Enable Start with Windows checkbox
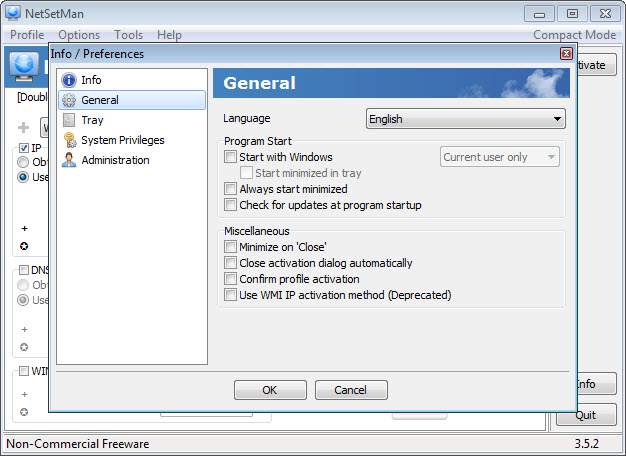Viewport: 626px width, 456px height. click(x=231, y=157)
